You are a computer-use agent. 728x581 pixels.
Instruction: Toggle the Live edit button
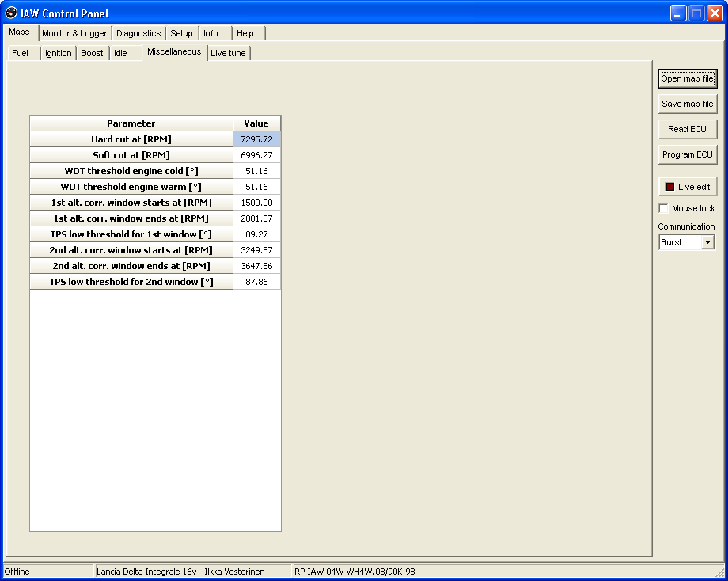click(x=688, y=187)
